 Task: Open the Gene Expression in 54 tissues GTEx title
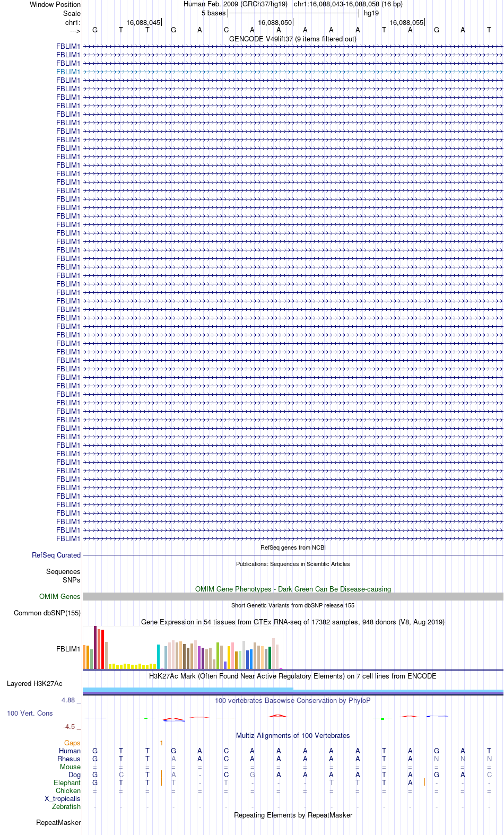tap(293, 622)
